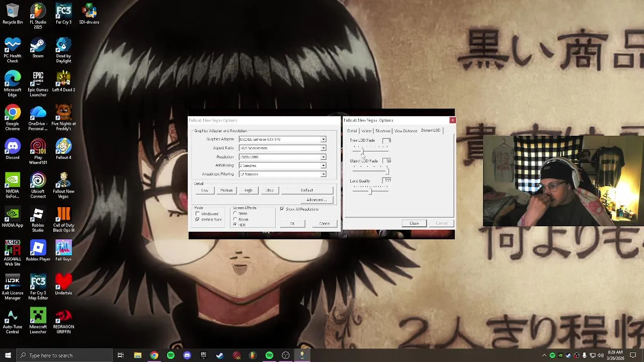The image size is (644, 362).
Task: Switch to the Shadows tab
Action: 383,131
